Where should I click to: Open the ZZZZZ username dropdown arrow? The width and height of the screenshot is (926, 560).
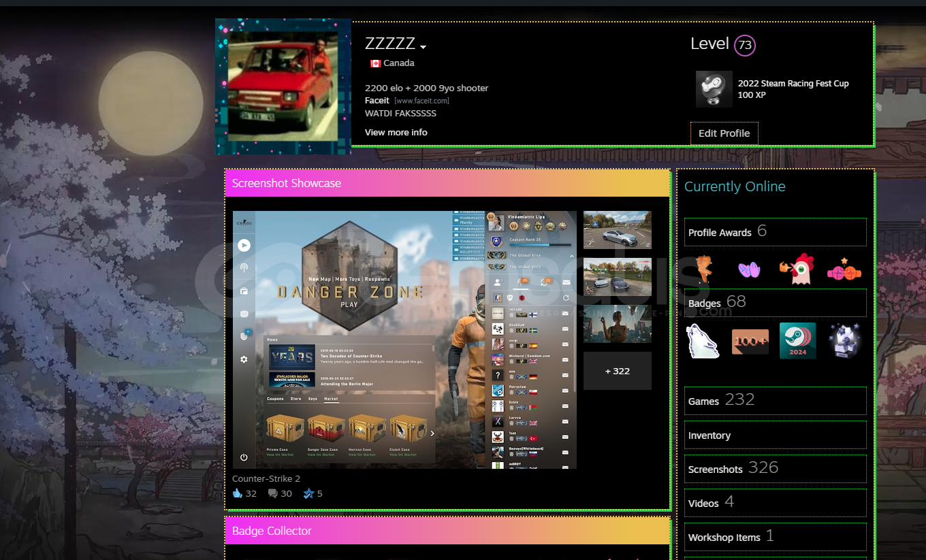pos(423,47)
